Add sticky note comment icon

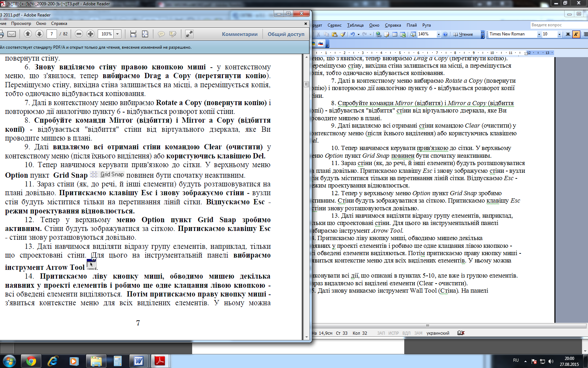161,34
